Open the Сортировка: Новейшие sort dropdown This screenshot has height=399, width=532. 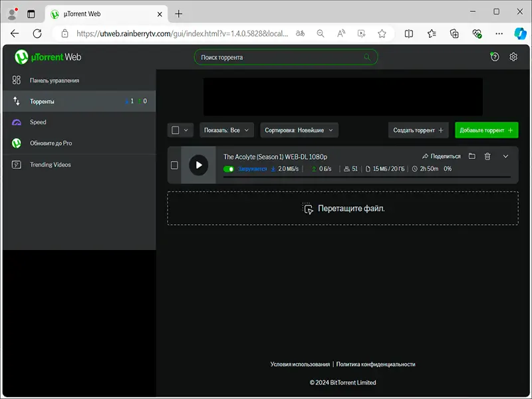coord(299,130)
